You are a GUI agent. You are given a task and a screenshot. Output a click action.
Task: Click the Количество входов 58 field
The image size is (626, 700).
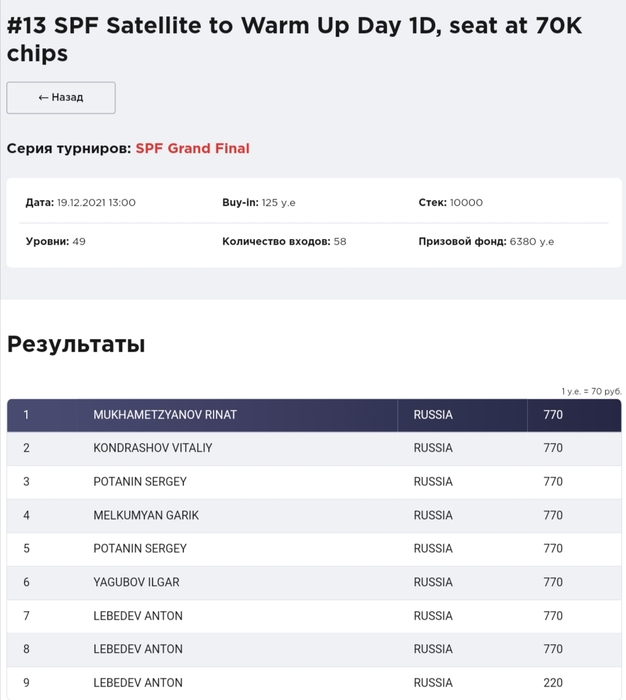coord(284,242)
